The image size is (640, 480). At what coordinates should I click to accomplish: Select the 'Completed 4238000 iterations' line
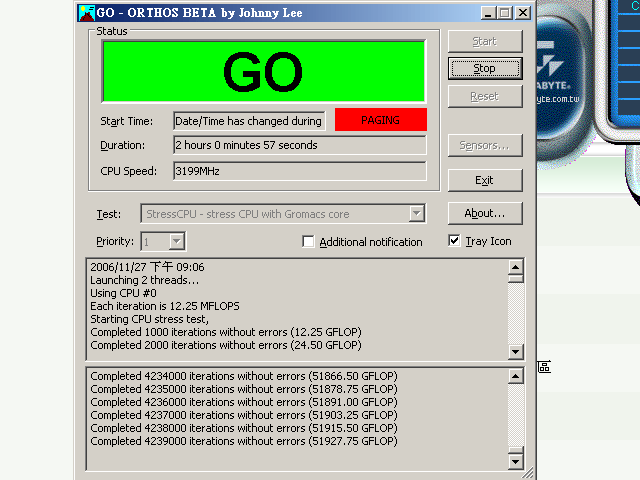point(244,429)
